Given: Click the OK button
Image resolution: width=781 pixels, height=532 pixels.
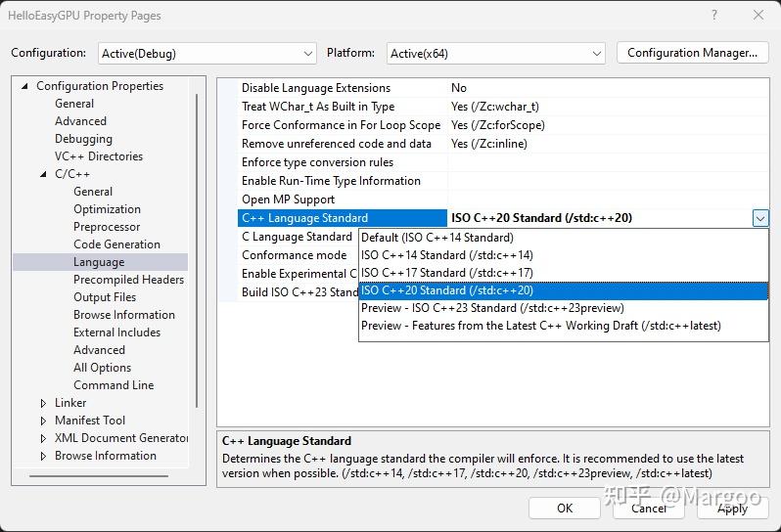Looking at the screenshot, I should [x=565, y=509].
